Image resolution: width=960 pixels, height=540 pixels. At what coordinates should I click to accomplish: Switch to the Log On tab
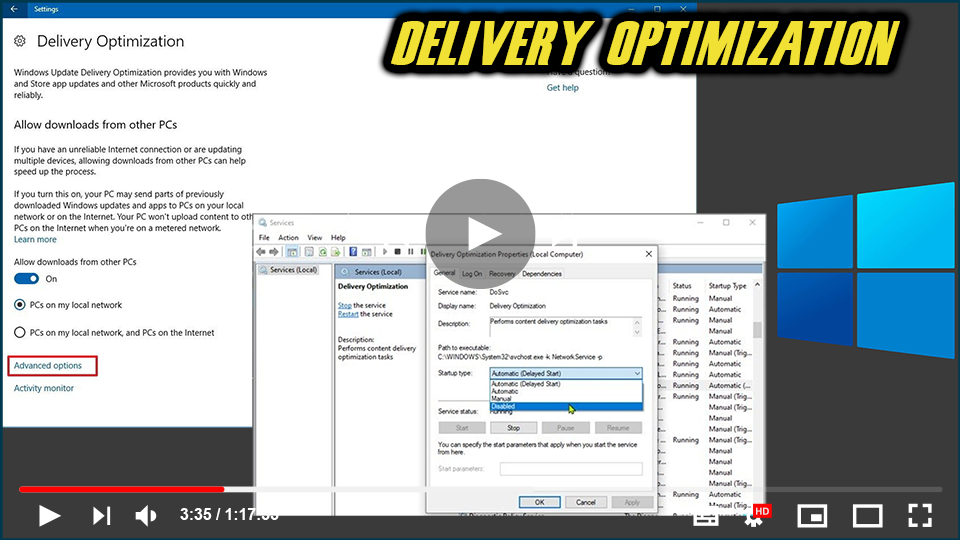coord(472,273)
